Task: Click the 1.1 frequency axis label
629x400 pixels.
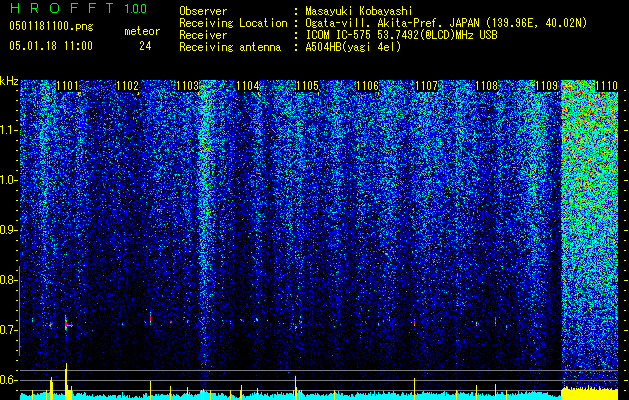Action: [x=9, y=130]
